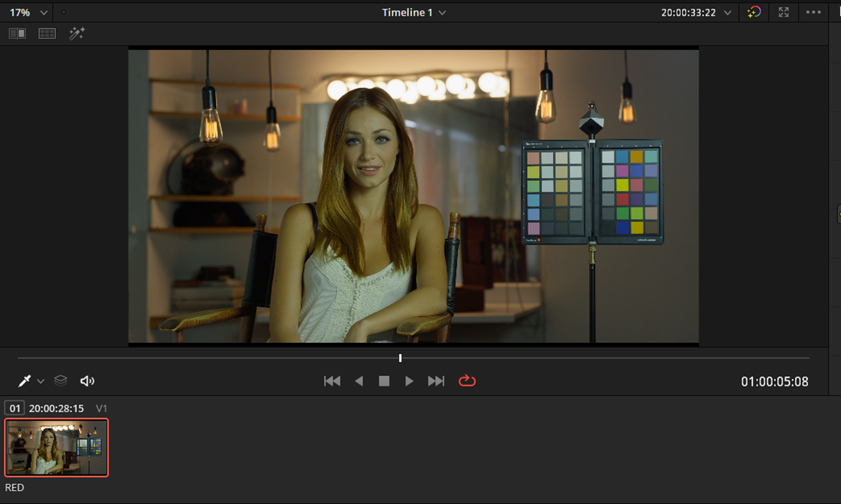Viewport: 841px width, 504px height.
Task: Mute the viewer audio speaker icon
Action: pyautogui.click(x=87, y=381)
